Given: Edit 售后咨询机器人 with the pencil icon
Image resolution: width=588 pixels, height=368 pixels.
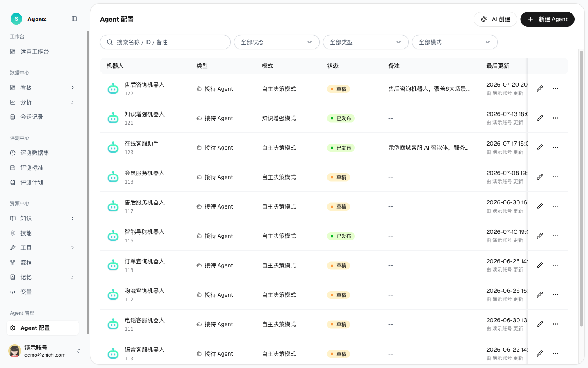Looking at the screenshot, I should pyautogui.click(x=540, y=89).
